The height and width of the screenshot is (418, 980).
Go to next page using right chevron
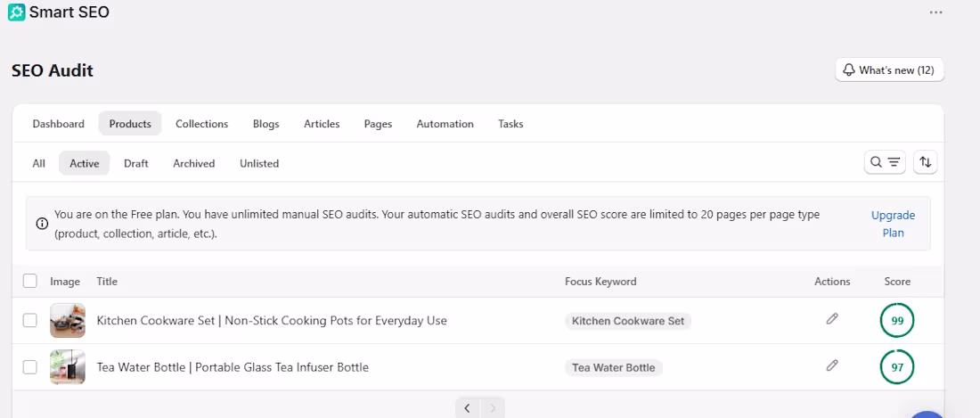click(x=493, y=408)
